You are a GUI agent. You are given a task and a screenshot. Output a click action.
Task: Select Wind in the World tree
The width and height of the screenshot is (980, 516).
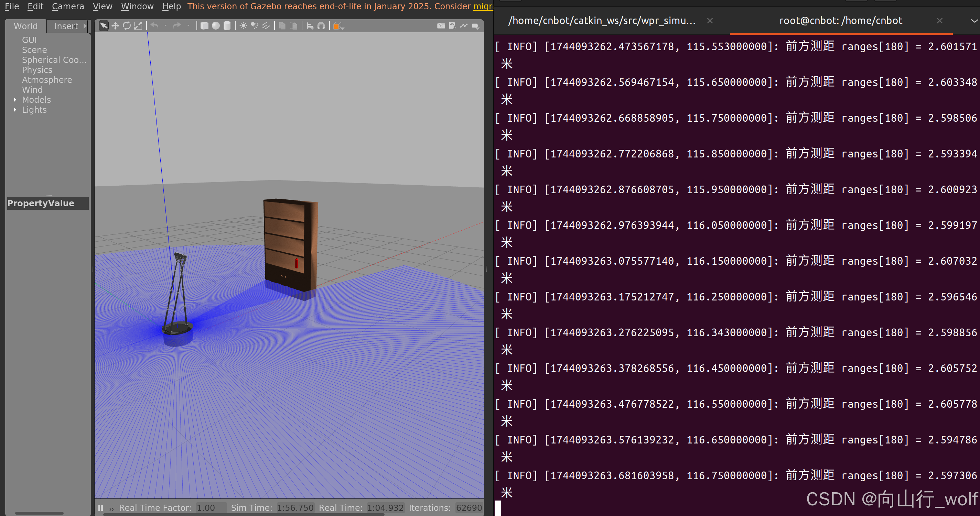point(32,90)
